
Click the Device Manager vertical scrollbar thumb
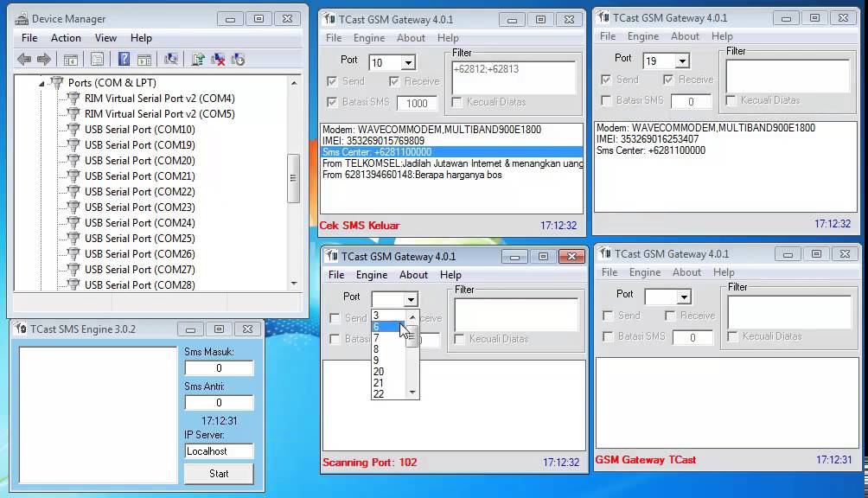294,178
